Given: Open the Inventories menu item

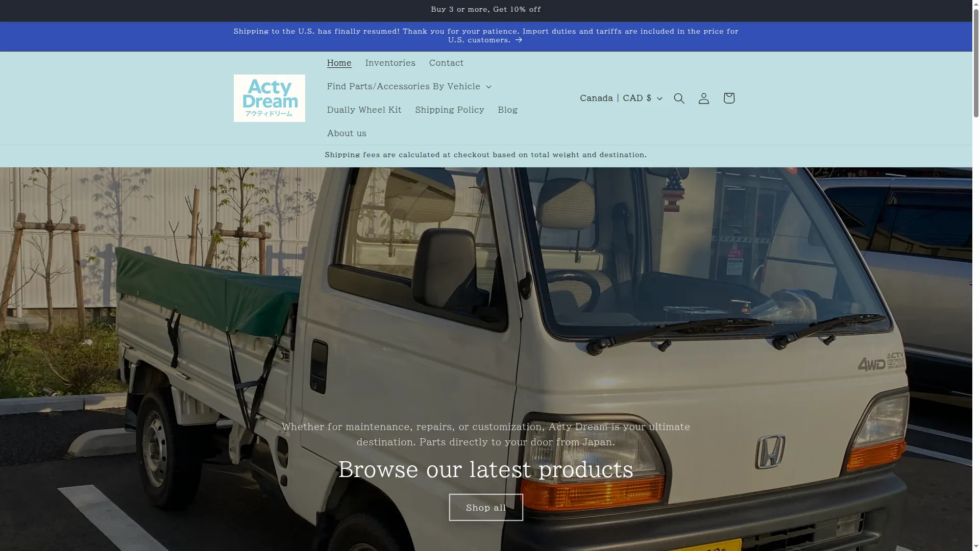Looking at the screenshot, I should point(390,63).
